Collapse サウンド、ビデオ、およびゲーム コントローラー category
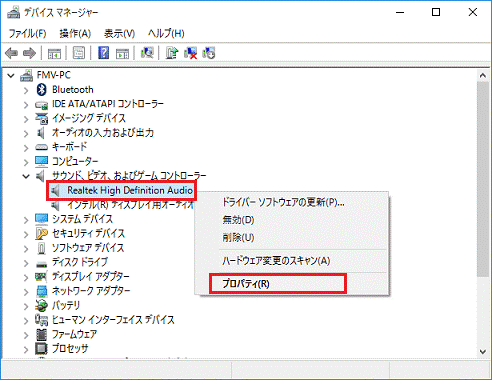 [26, 176]
